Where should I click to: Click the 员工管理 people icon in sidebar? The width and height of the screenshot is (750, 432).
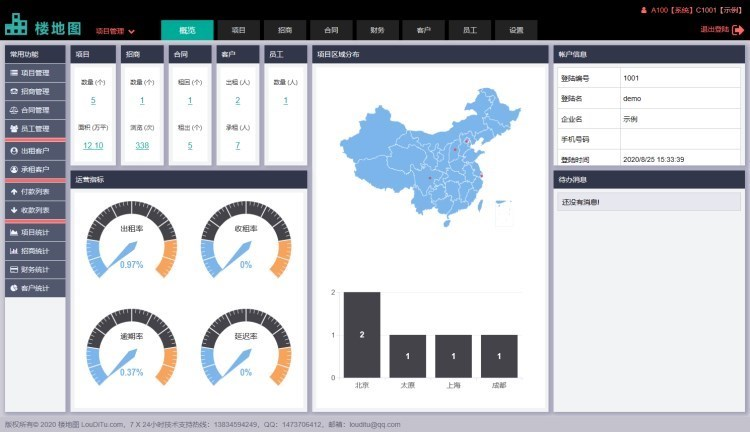(14, 129)
